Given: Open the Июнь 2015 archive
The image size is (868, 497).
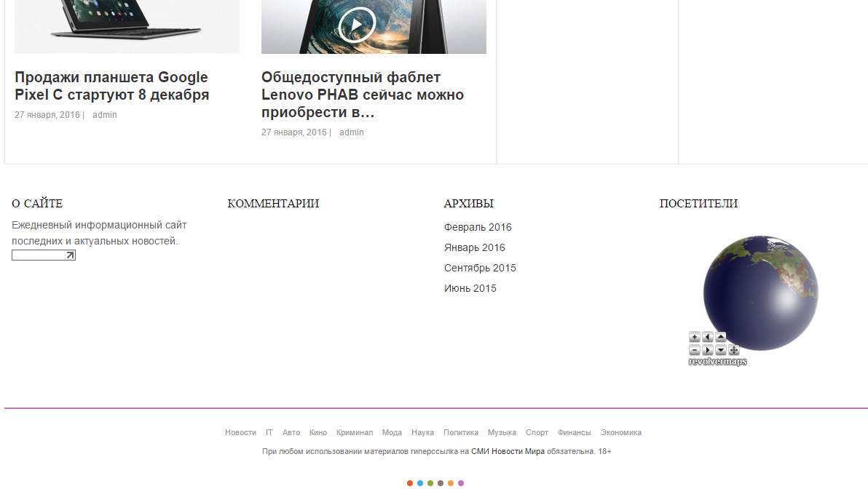Looking at the screenshot, I should [x=470, y=288].
